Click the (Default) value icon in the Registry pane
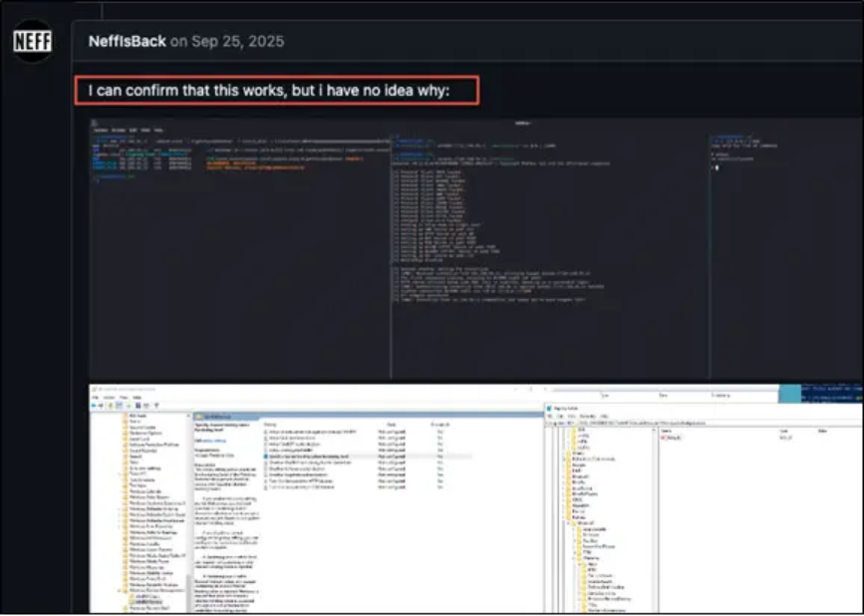864x616 pixels. coord(666,438)
